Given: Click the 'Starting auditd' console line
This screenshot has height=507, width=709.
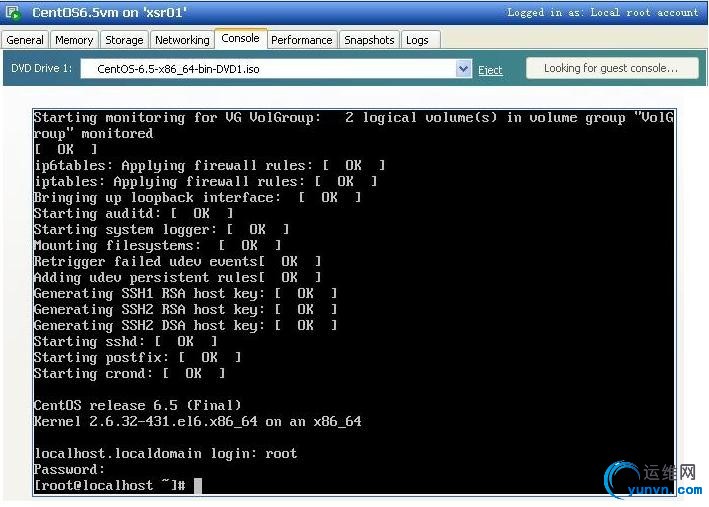Looking at the screenshot, I should pos(133,213).
